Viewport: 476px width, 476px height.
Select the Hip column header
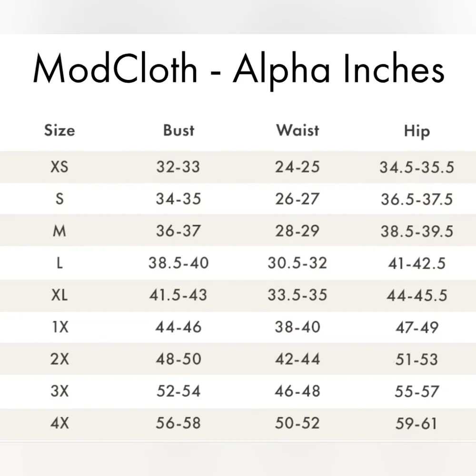pos(416,130)
